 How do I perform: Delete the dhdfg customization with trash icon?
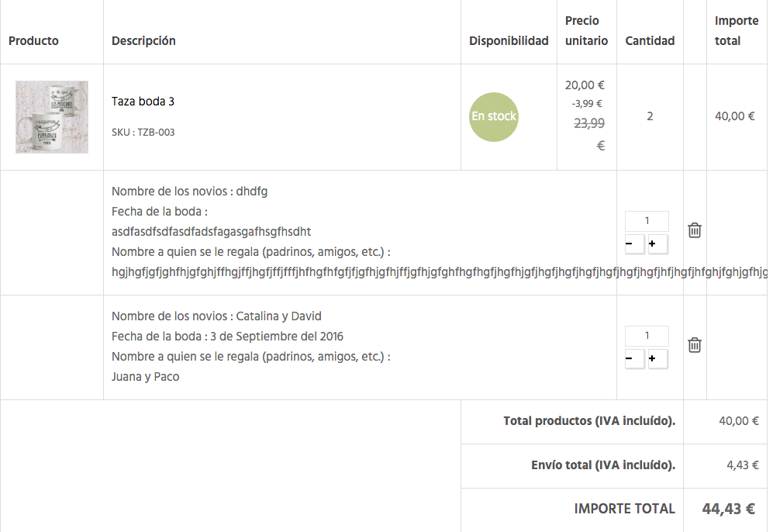[695, 230]
